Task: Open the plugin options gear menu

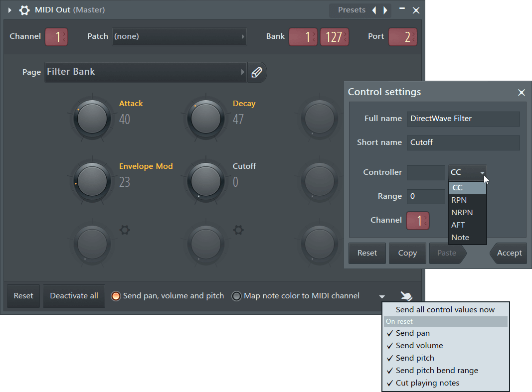Action: click(x=24, y=10)
